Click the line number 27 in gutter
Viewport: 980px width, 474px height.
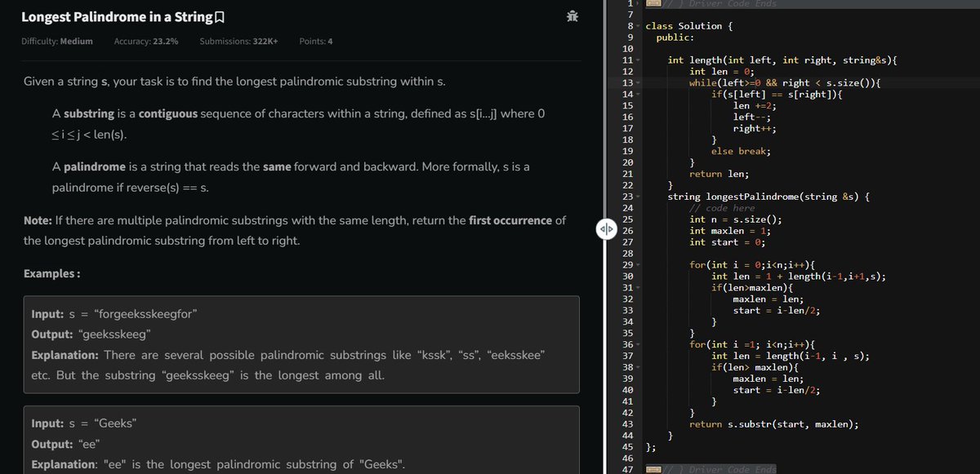(x=628, y=242)
